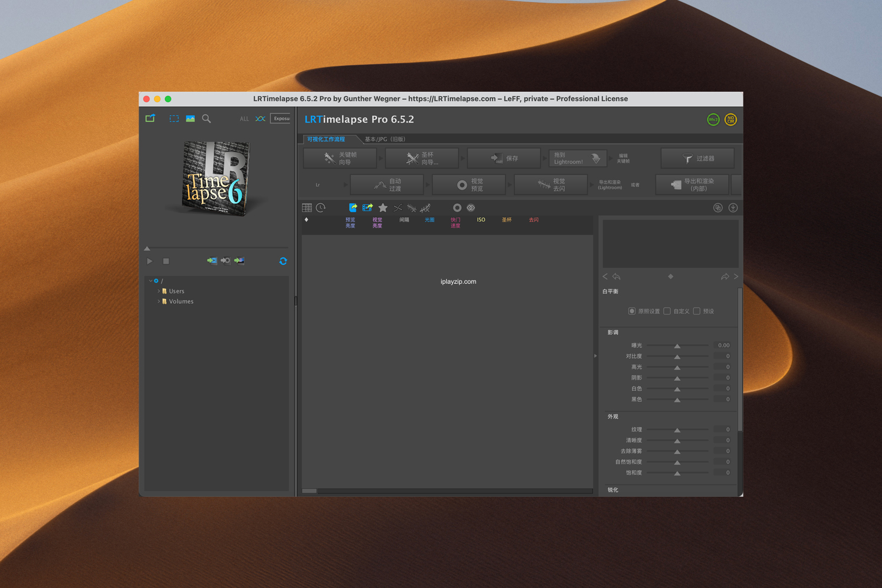Click the 拖到 Lightroom! button
Viewport: 882px width, 588px height.
[577, 158]
